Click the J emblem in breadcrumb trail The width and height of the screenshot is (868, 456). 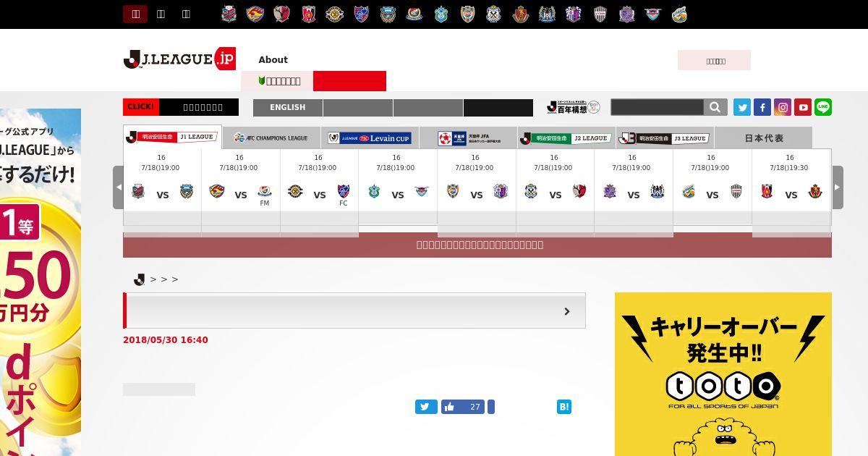click(140, 279)
